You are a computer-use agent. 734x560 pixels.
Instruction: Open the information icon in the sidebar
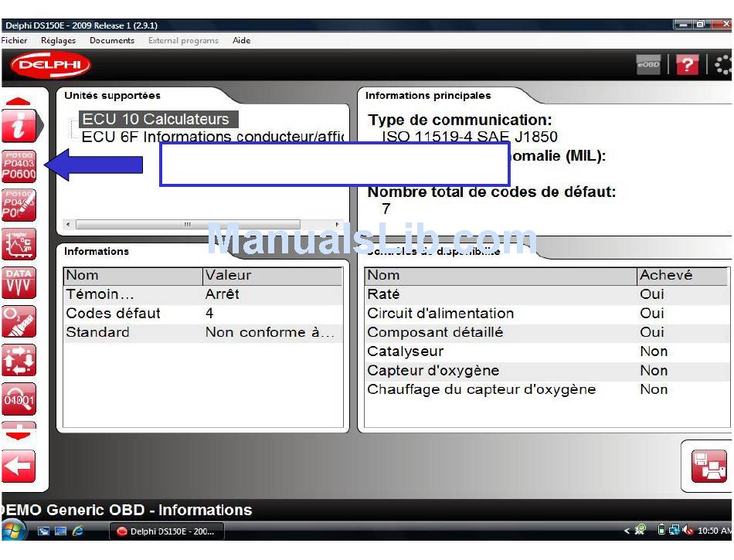[19, 125]
